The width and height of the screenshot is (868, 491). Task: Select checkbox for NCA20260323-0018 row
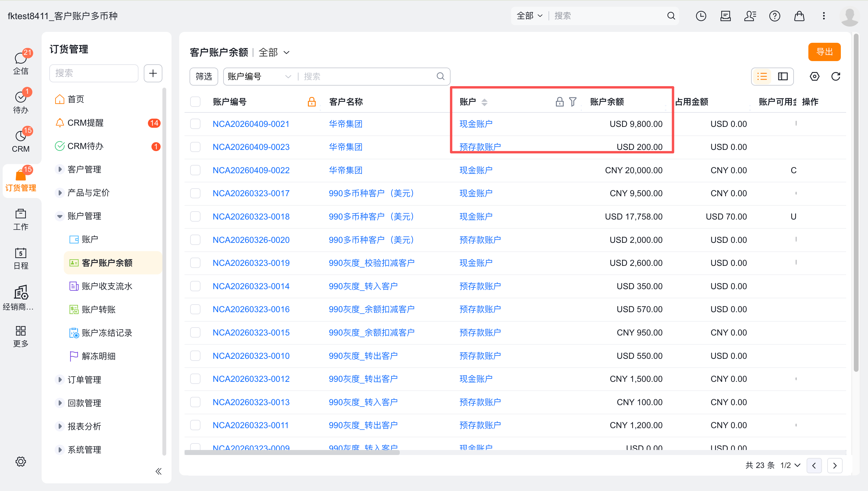pyautogui.click(x=195, y=217)
